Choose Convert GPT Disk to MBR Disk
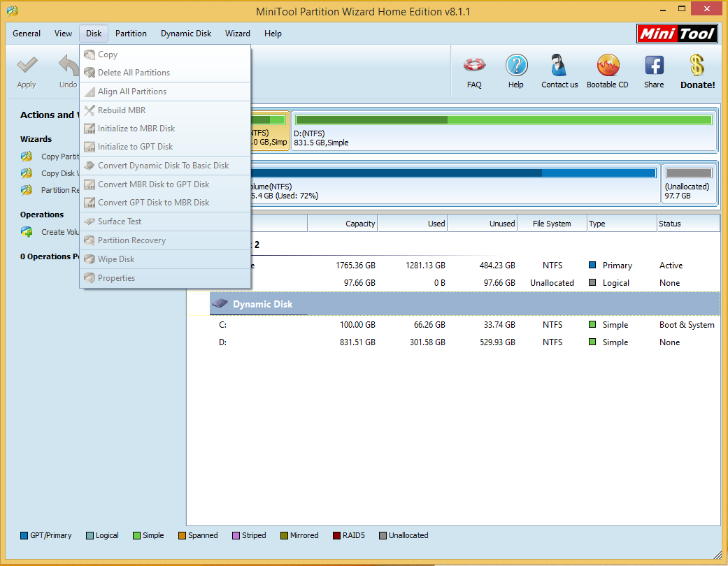Viewport: 728px width, 566px height. 165,203
